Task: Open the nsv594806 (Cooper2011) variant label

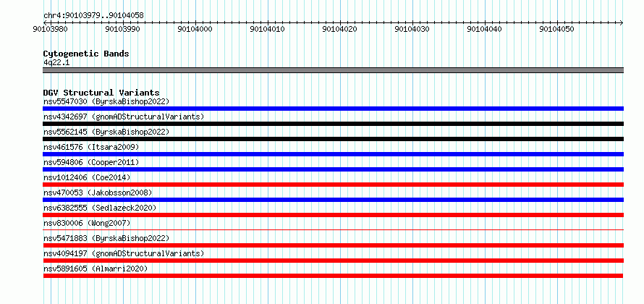Action: point(91,162)
